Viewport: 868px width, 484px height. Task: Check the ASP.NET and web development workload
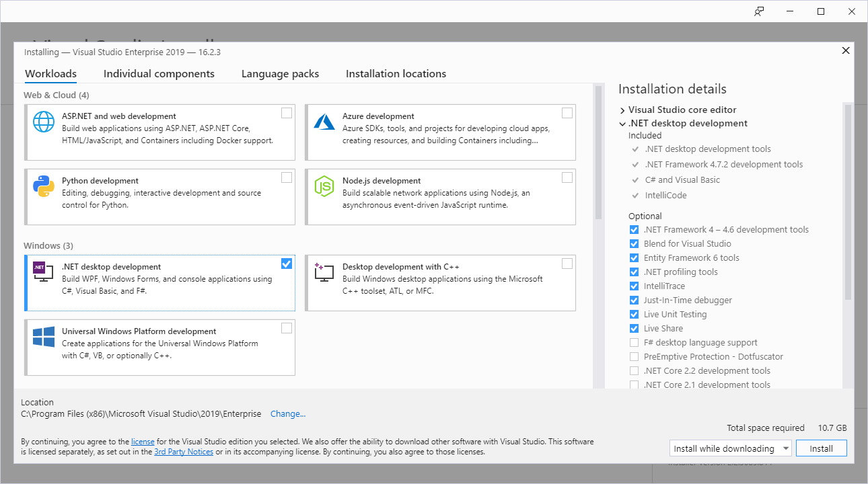point(287,113)
